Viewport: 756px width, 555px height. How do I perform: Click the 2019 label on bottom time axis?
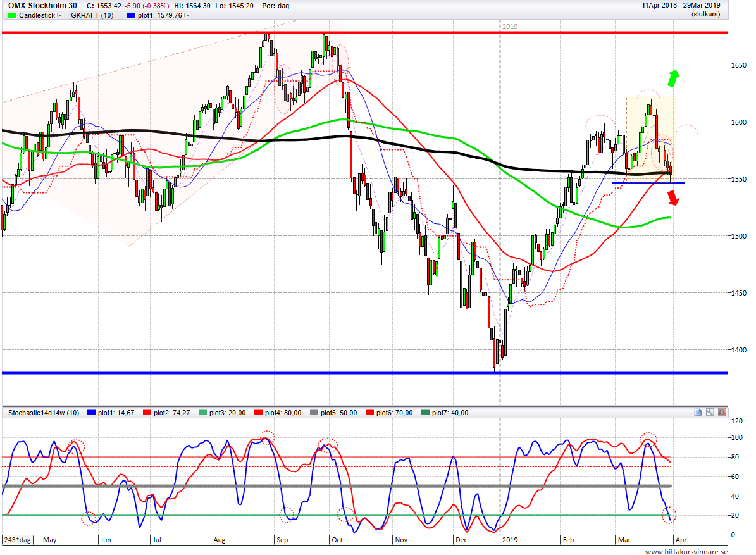(510, 540)
